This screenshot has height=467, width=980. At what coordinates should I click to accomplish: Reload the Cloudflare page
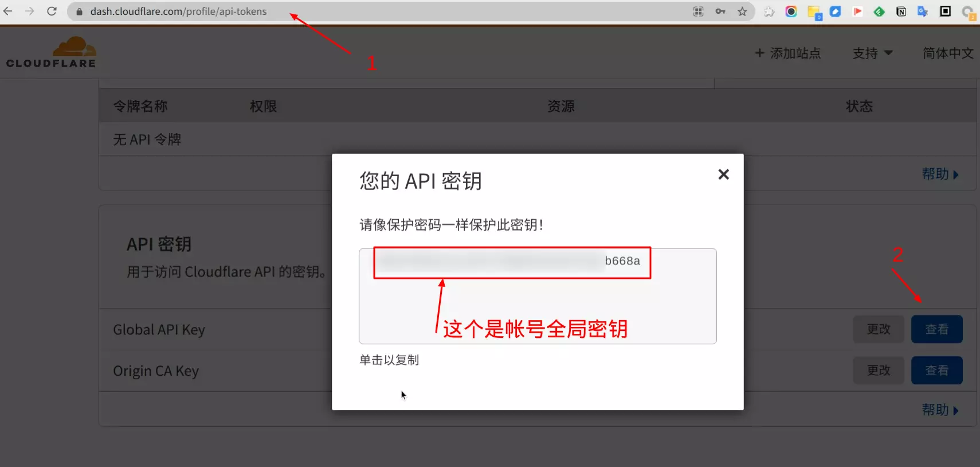(x=52, y=11)
